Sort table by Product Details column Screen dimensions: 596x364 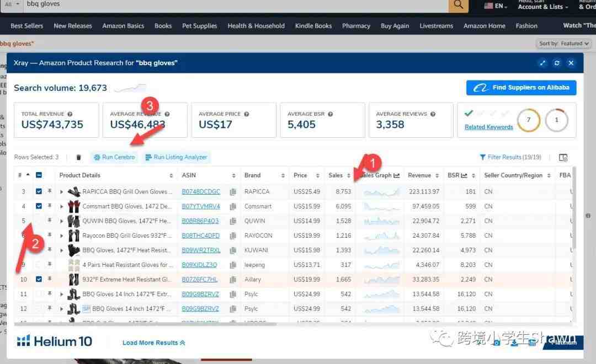[x=171, y=175]
